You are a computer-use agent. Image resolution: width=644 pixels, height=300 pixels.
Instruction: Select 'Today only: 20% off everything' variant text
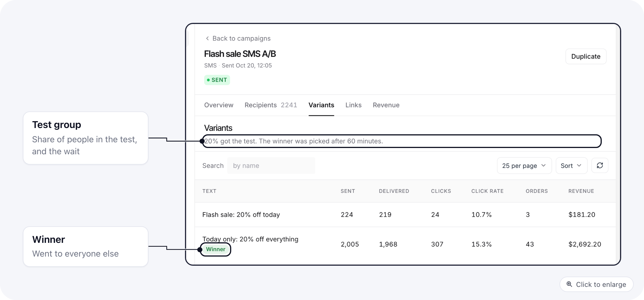coord(250,239)
